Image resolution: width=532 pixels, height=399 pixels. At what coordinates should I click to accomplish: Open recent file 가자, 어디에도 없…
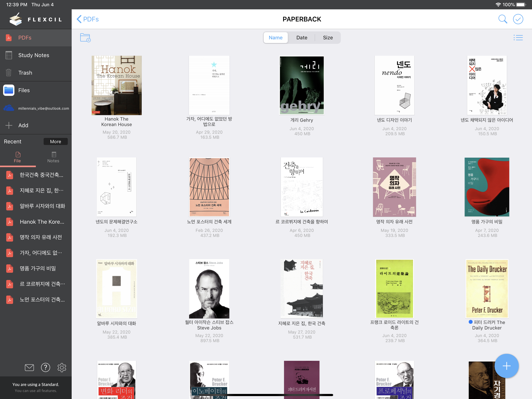[x=36, y=253]
